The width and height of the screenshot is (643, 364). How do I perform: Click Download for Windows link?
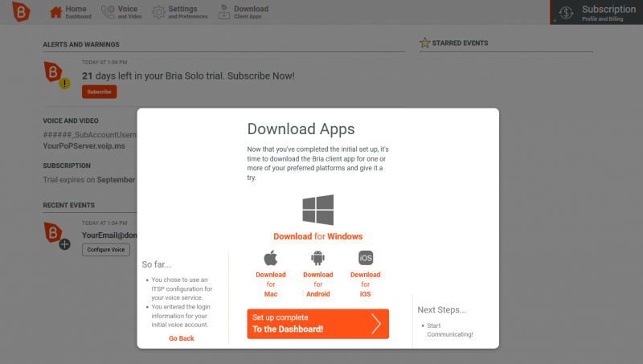(x=317, y=236)
